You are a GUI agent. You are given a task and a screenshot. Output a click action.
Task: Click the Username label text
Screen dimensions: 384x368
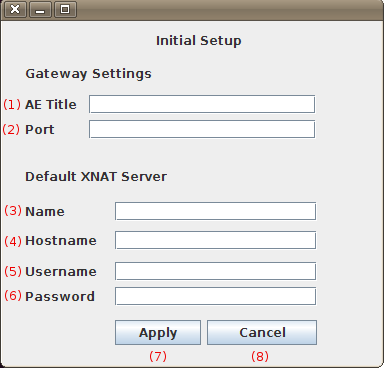pyautogui.click(x=61, y=272)
